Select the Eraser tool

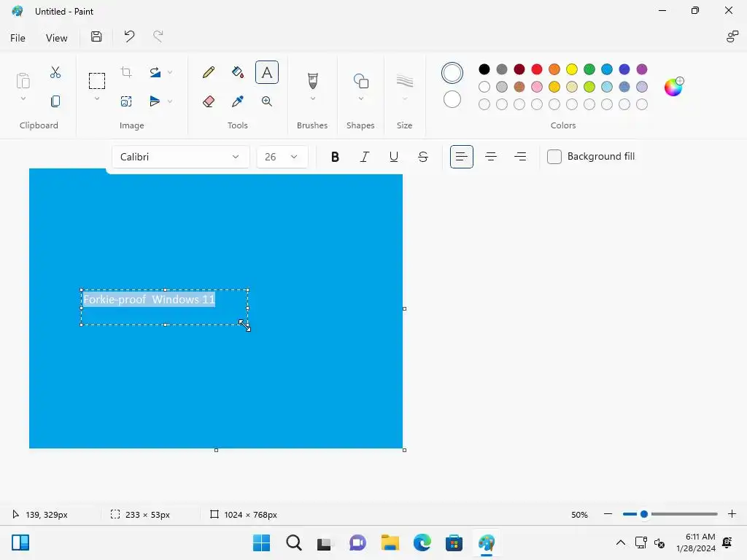tap(208, 101)
